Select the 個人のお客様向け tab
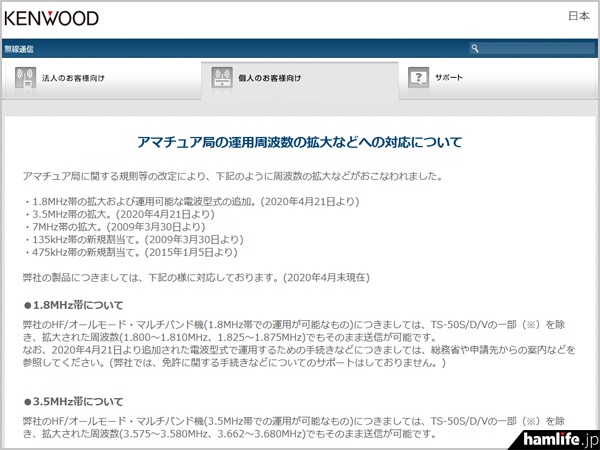 tap(270, 77)
